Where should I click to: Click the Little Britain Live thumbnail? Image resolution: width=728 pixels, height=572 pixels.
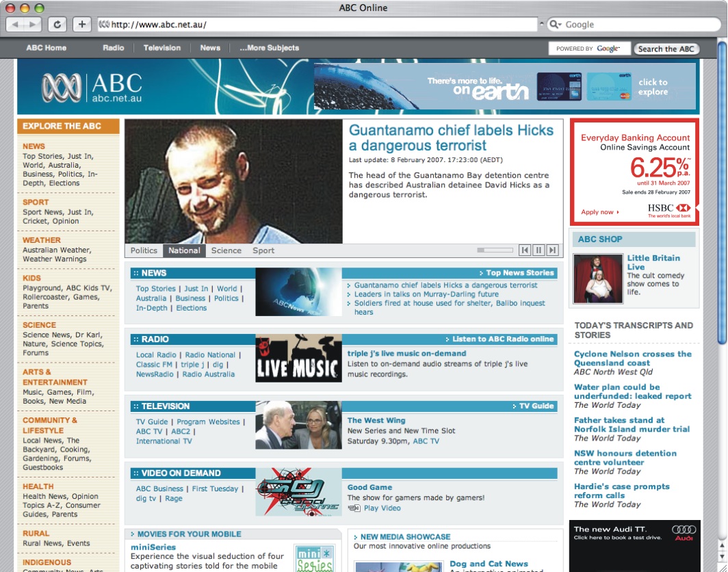598,278
